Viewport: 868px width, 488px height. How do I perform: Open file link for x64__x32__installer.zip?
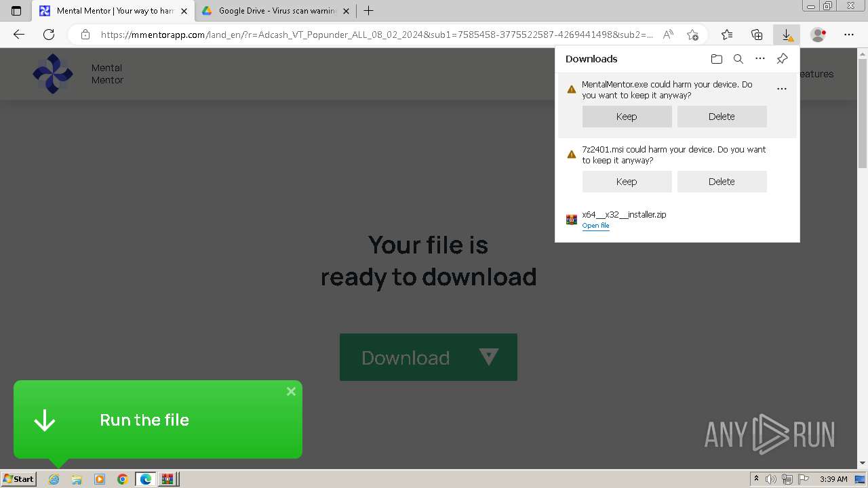click(595, 226)
